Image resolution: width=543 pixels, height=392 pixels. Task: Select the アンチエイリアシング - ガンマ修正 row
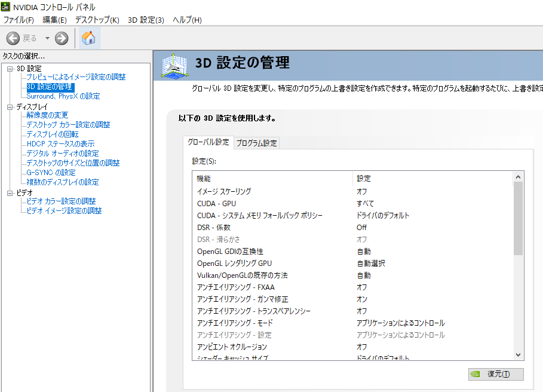tap(352, 299)
